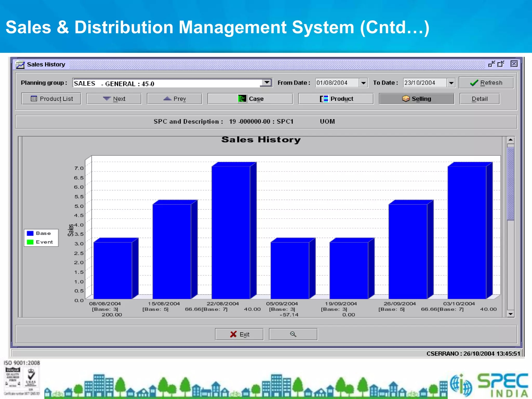Click the chart scrollbar up arrow
Viewport: 532px width, 399px height.
pos(511,140)
